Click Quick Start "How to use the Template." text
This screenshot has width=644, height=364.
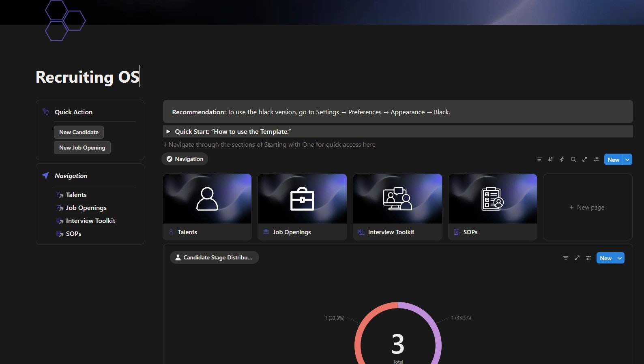click(x=233, y=131)
